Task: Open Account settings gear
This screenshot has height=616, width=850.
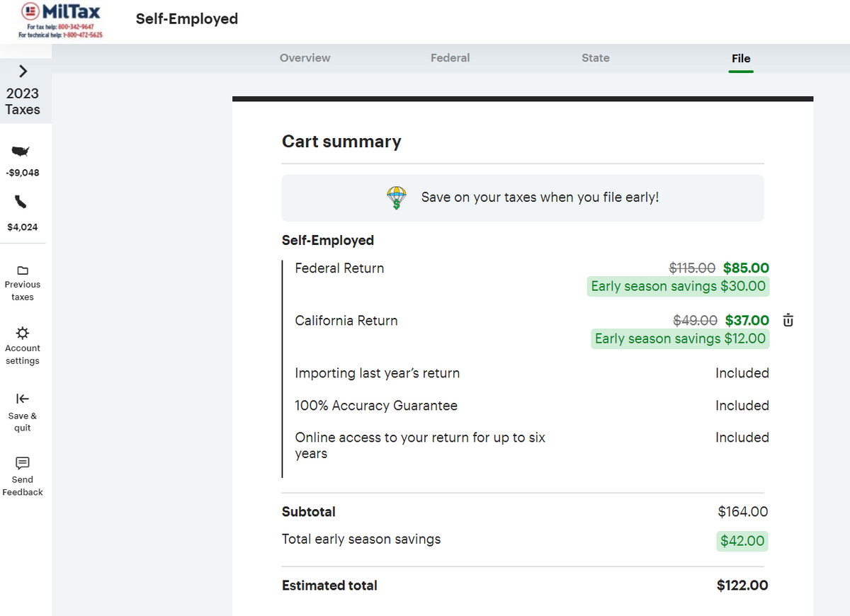Action: pyautogui.click(x=23, y=333)
